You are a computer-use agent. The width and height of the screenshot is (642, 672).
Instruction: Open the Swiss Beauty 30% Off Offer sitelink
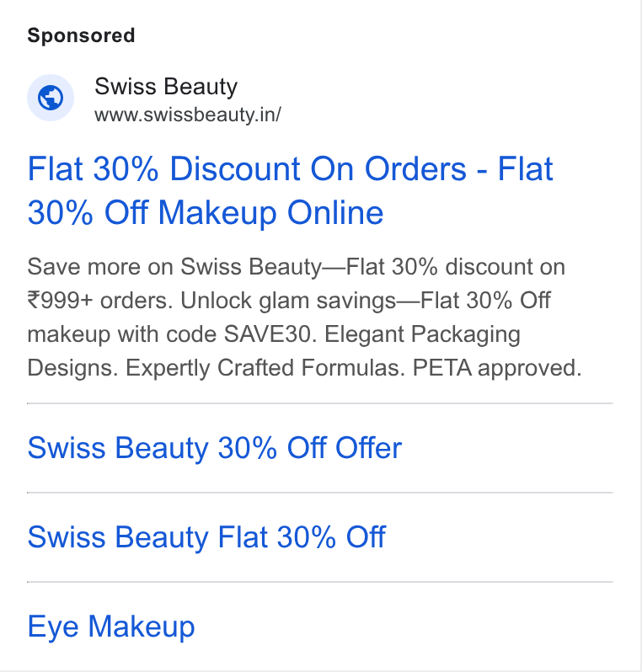(215, 448)
